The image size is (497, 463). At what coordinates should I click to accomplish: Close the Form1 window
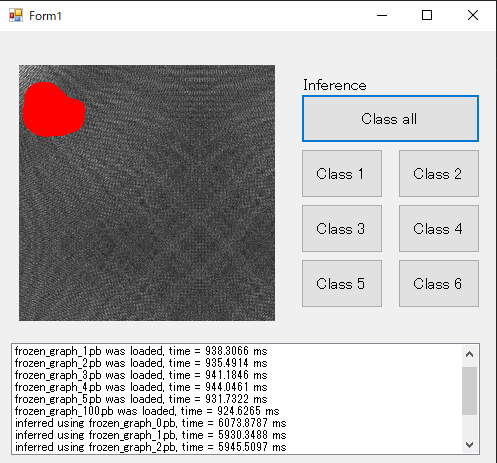click(473, 15)
